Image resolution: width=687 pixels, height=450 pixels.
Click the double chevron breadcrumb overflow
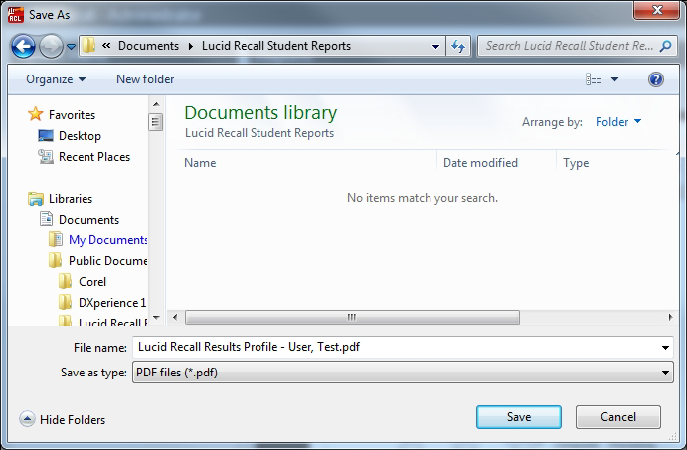coord(106,46)
